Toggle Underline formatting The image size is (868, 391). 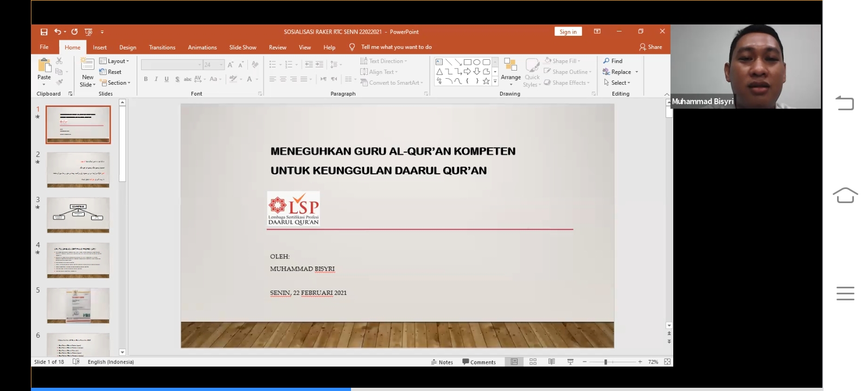(x=167, y=79)
